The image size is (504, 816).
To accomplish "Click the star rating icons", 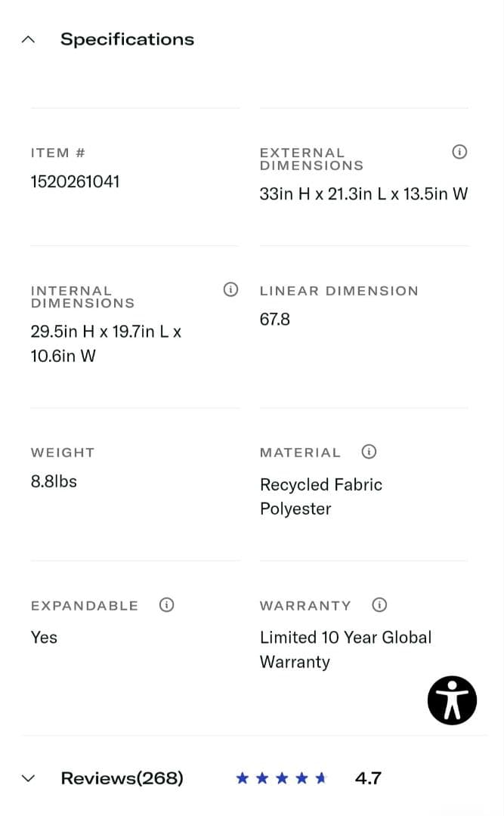I will 281,778.
